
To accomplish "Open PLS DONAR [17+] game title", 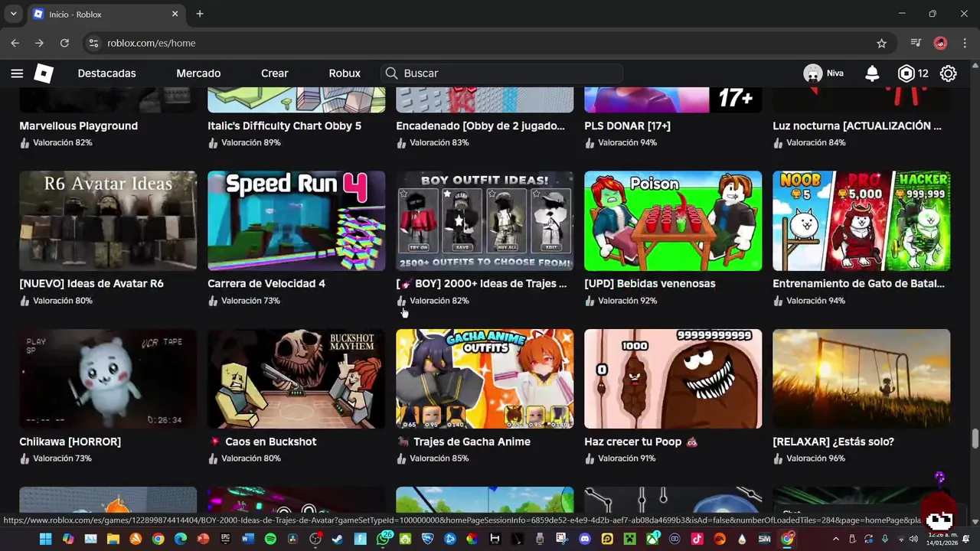I will [x=627, y=126].
